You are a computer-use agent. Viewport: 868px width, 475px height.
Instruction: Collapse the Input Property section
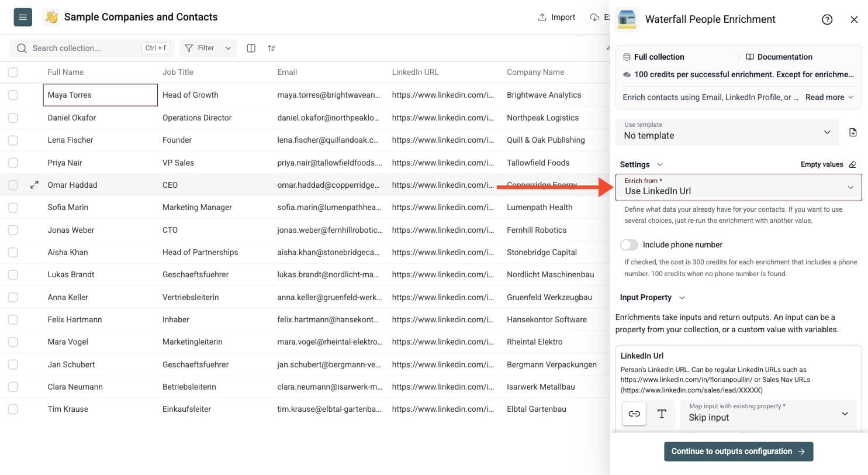pyautogui.click(x=652, y=297)
